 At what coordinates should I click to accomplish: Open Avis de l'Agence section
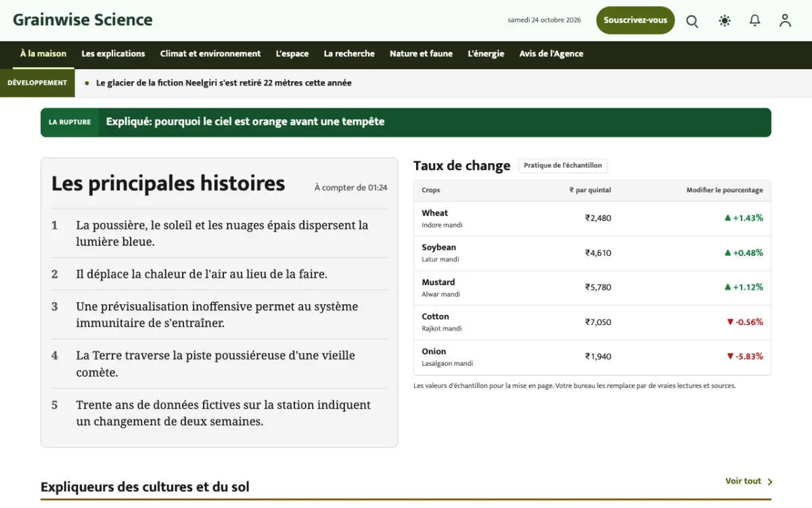point(551,54)
